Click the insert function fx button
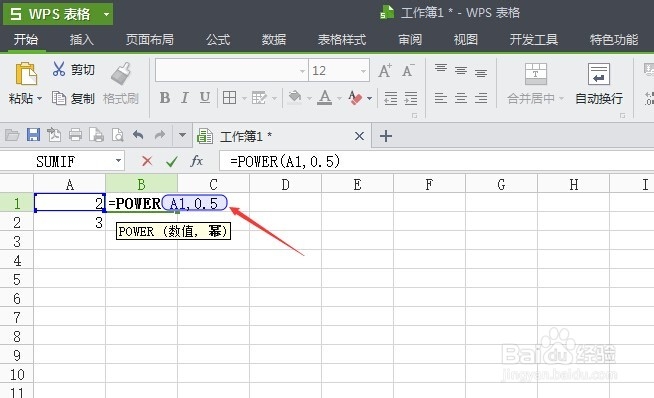Image resolution: width=654 pixels, height=398 pixels. [x=196, y=161]
